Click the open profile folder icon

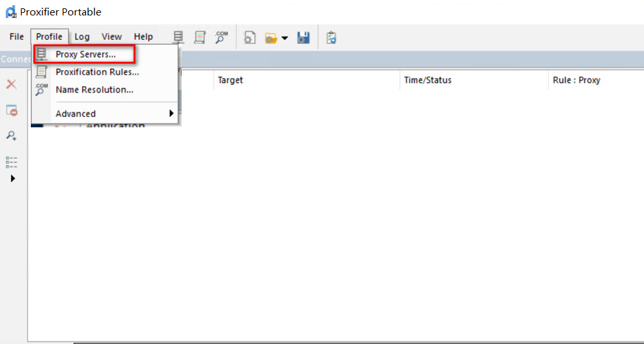tap(271, 38)
